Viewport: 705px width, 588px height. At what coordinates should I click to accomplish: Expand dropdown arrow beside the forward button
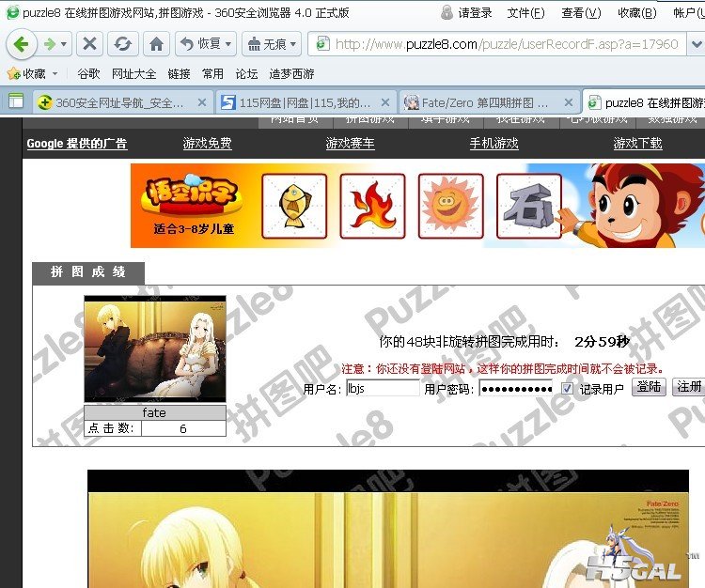pos(64,44)
